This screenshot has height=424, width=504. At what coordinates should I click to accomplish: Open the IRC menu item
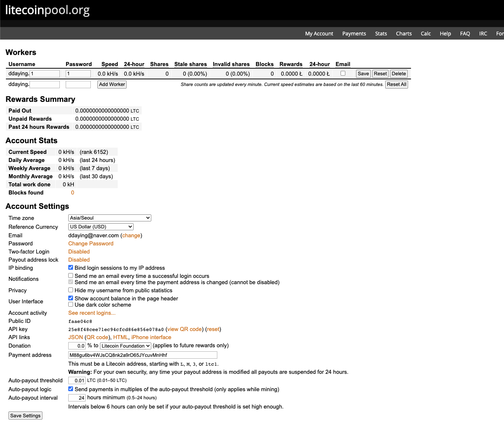click(x=483, y=34)
